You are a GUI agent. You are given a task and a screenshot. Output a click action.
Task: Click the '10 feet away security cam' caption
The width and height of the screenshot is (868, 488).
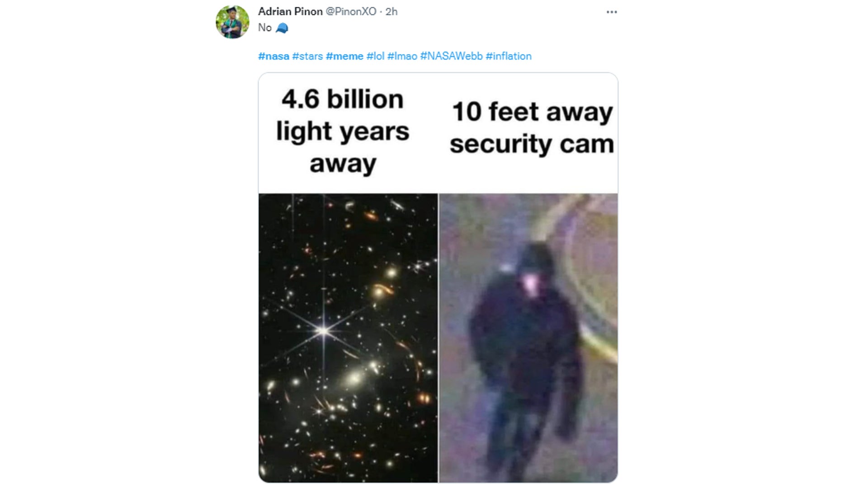point(532,128)
